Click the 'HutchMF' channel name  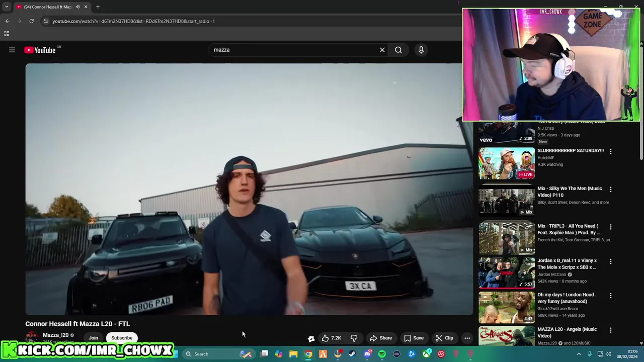point(545,158)
